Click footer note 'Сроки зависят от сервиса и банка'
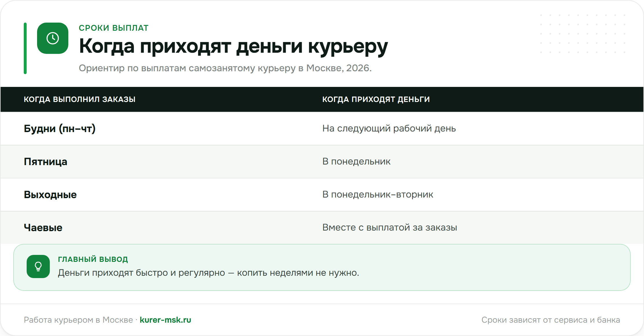The height and width of the screenshot is (336, 644). pyautogui.click(x=551, y=320)
